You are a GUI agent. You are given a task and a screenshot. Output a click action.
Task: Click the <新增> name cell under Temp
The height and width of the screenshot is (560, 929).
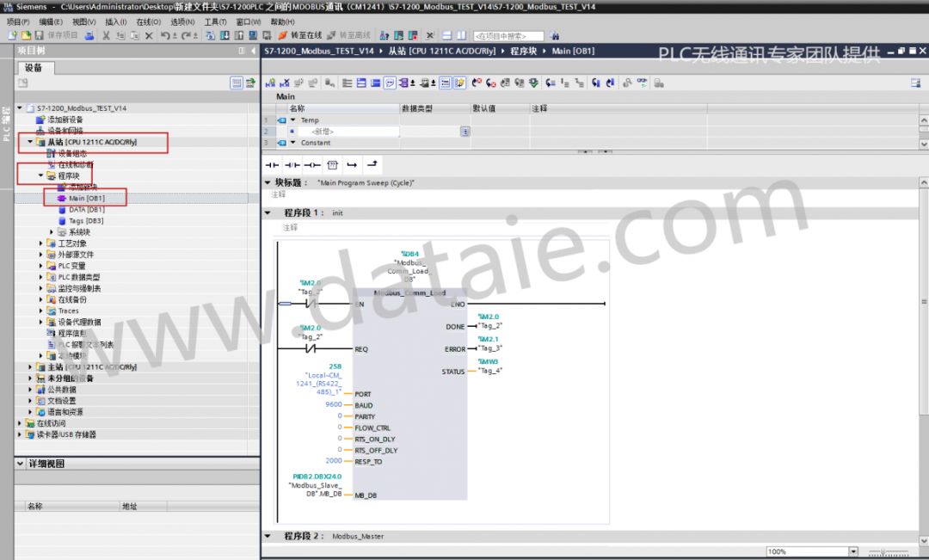pyautogui.click(x=348, y=132)
